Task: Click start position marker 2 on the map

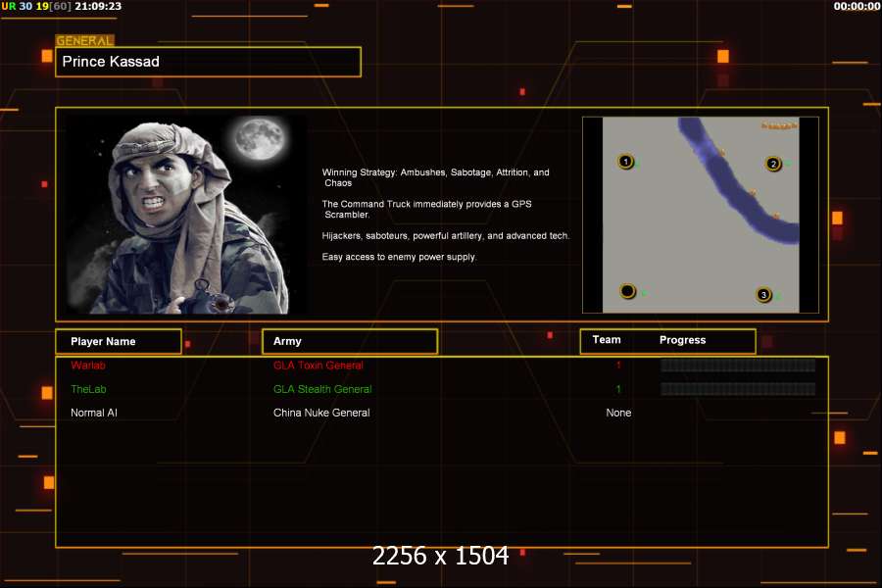Action: coord(773,164)
